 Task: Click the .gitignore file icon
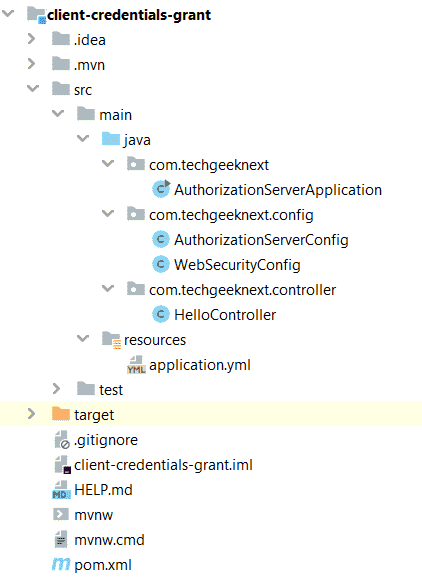click(x=62, y=439)
